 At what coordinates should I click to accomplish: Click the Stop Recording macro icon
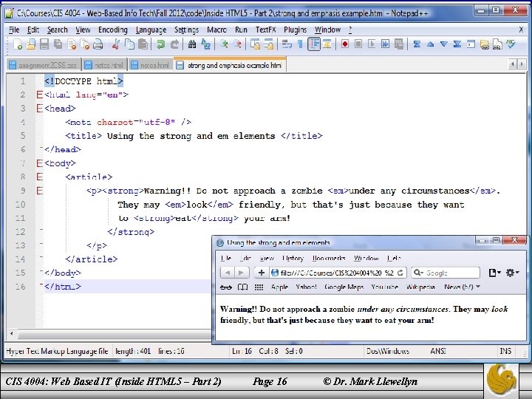coord(358,44)
